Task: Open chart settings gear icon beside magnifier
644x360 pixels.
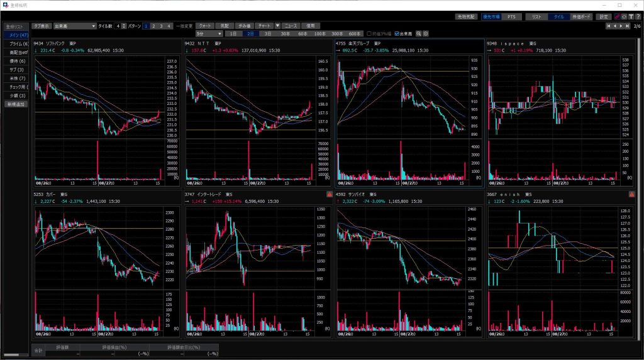Action: [x=426, y=33]
